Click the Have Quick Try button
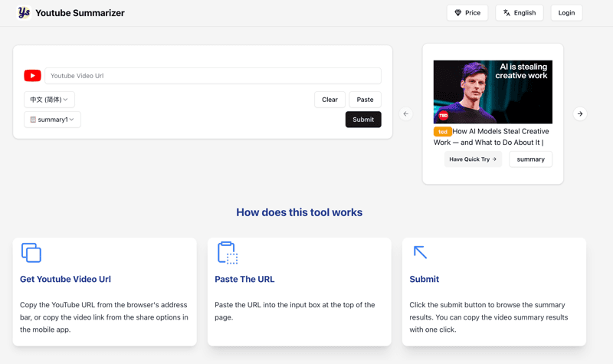The height and width of the screenshot is (364, 613). pyautogui.click(x=473, y=159)
